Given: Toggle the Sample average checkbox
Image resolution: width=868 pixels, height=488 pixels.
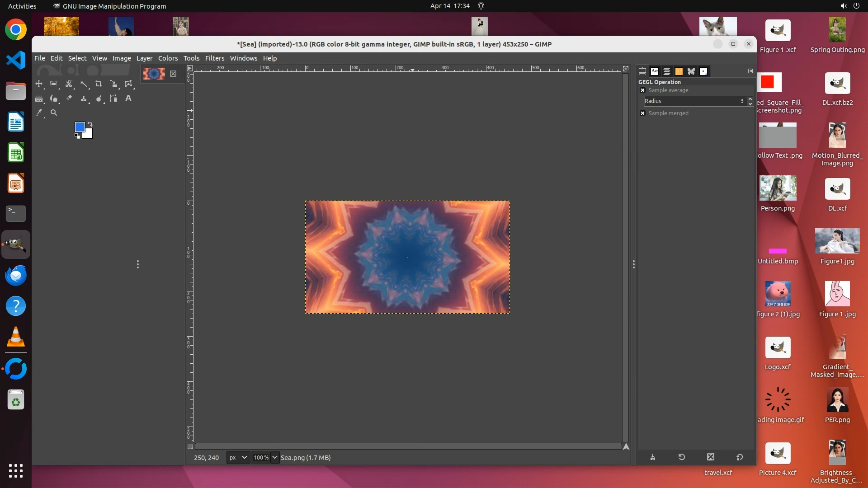Looking at the screenshot, I should pos(642,90).
